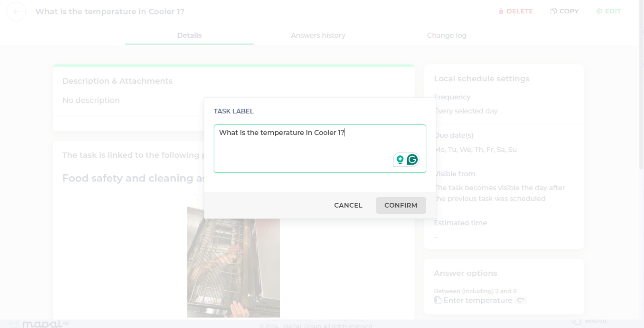
Task: Click the DELETE button in the header
Action: 516,11
